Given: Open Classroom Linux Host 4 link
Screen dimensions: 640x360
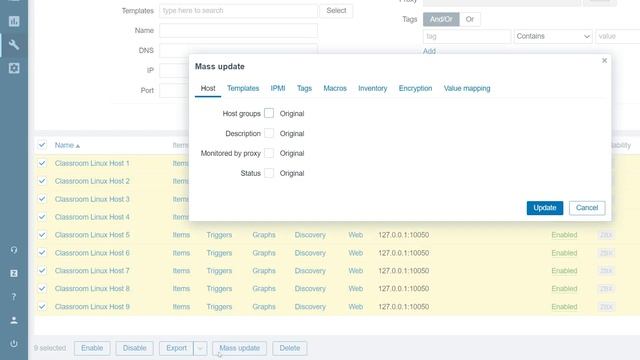Looking at the screenshot, I should coord(92,217).
